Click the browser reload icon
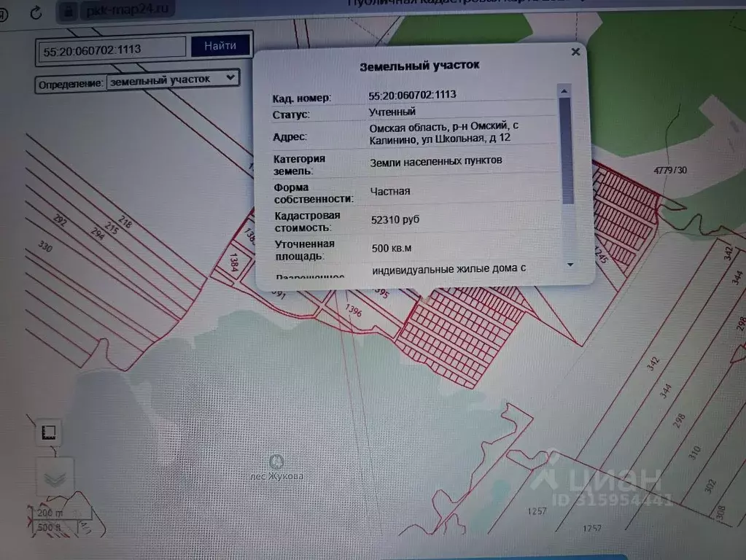This screenshot has height=560, width=746. click(x=36, y=13)
